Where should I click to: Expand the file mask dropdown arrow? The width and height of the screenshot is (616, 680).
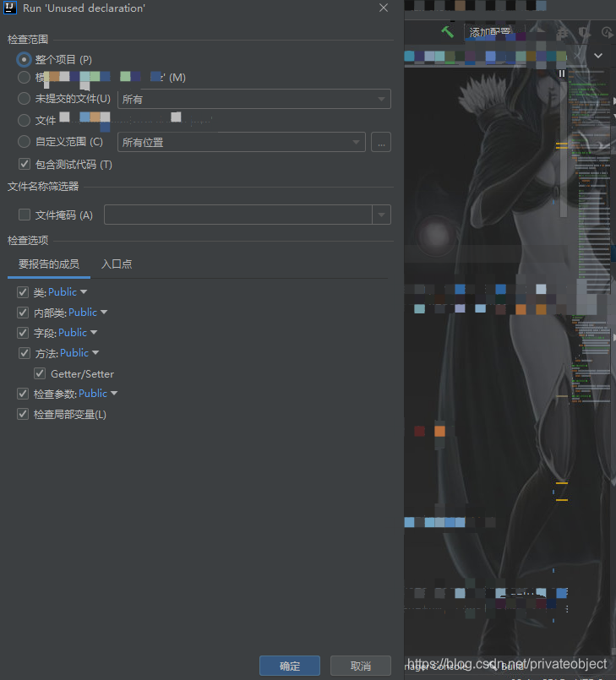pyautogui.click(x=381, y=215)
